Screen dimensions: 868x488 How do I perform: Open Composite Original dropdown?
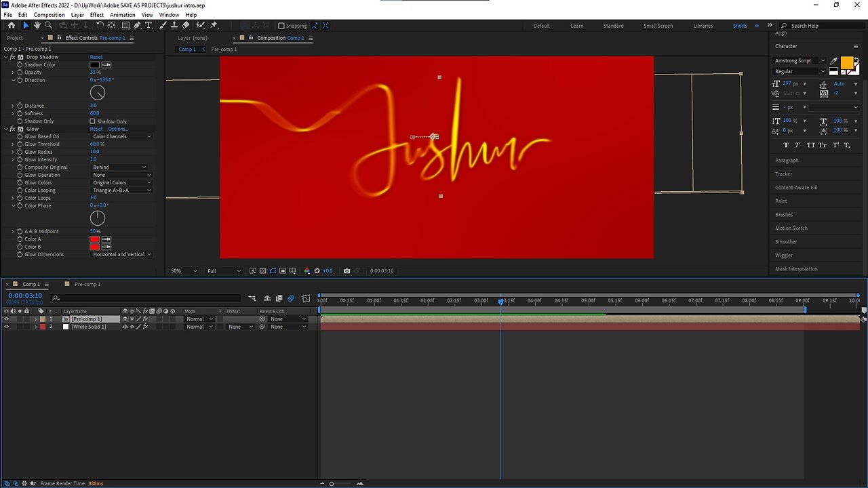point(119,167)
